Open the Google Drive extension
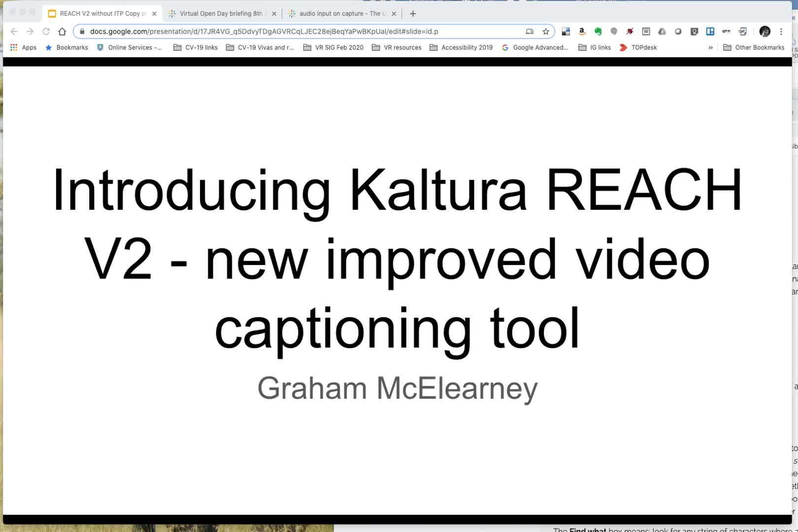798x532 pixels. click(662, 32)
